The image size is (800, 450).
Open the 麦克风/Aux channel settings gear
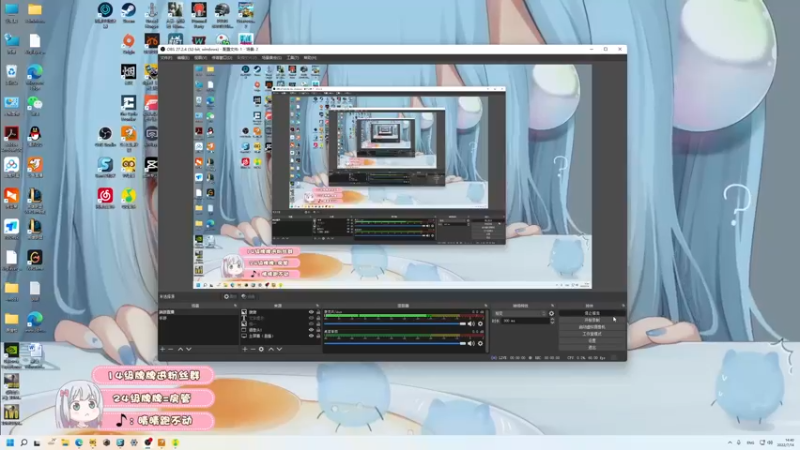[481, 324]
